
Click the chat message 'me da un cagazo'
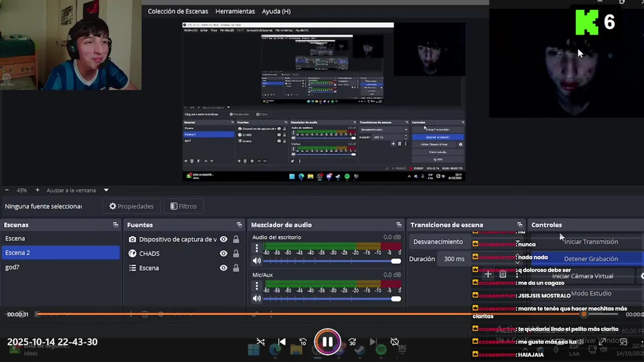pyautogui.click(x=541, y=283)
